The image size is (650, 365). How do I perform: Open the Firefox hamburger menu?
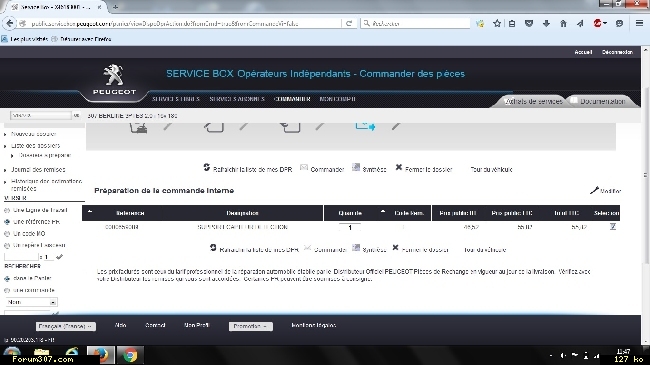point(639,24)
